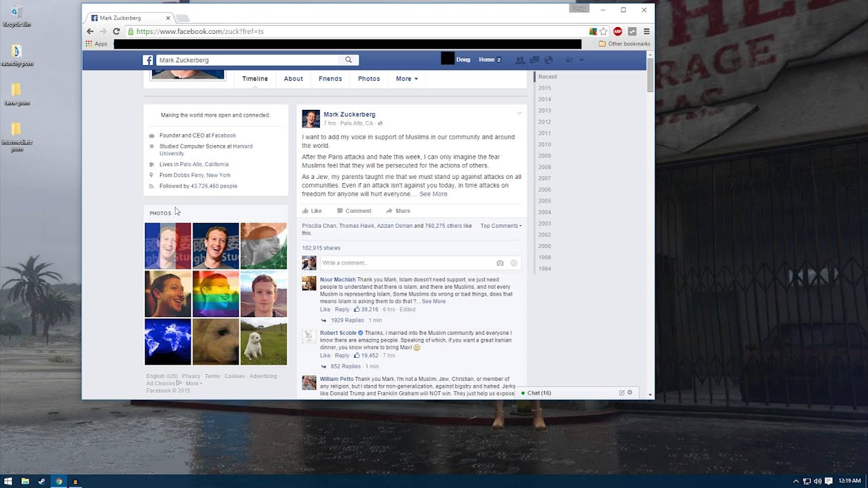Image resolution: width=868 pixels, height=488 pixels.
Task: Click See More on the post
Action: click(x=433, y=194)
